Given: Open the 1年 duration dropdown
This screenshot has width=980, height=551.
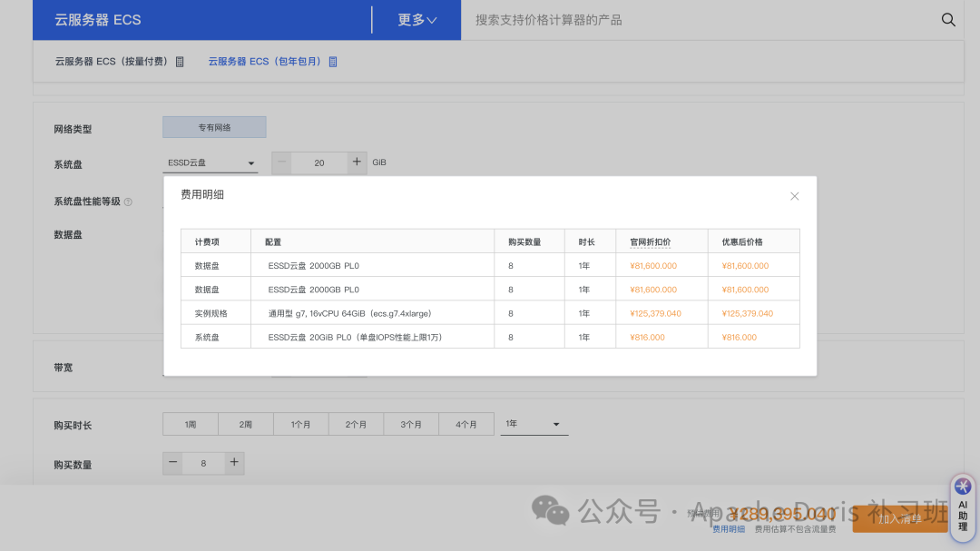Looking at the screenshot, I should 534,424.
